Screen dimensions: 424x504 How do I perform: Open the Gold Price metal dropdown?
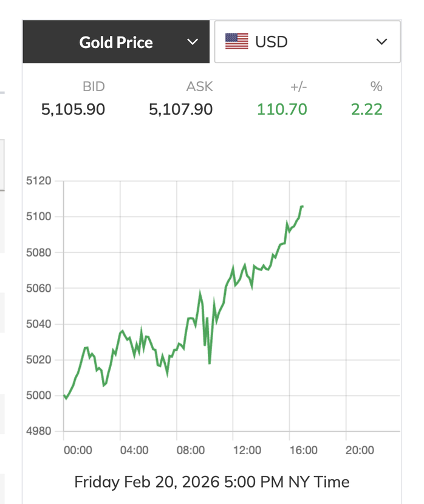click(117, 42)
